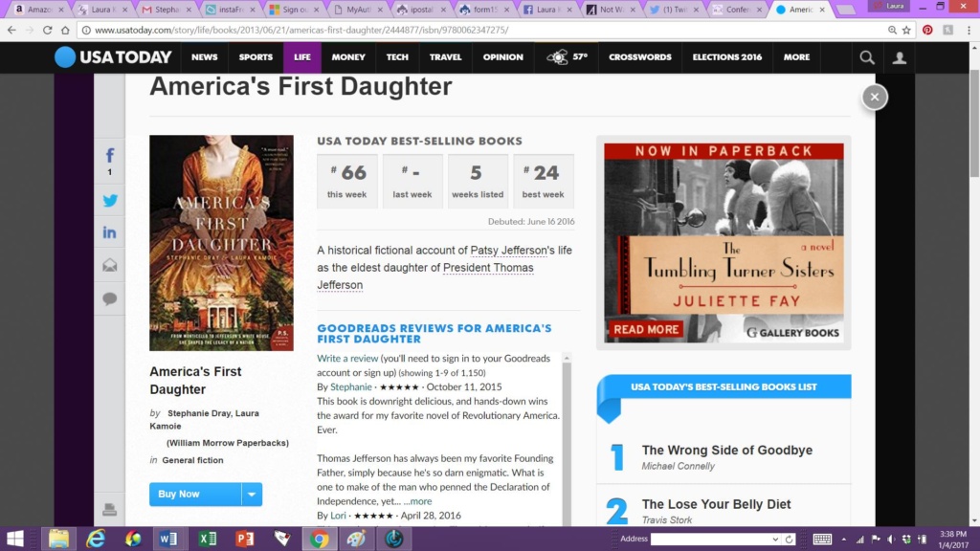Expand the Buy Now dropdown arrow
This screenshot has width=980, height=551.
tap(252, 495)
